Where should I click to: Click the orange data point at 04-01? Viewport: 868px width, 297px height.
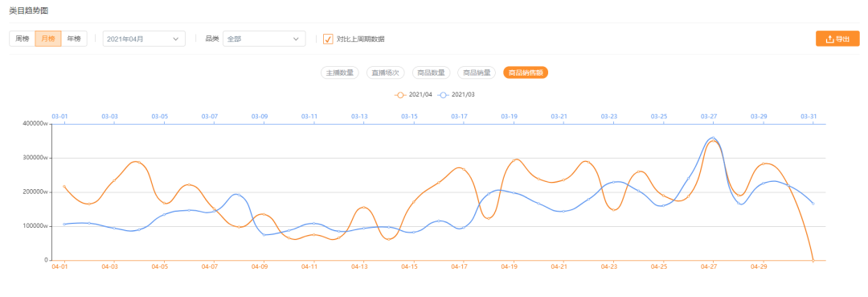pyautogui.click(x=64, y=187)
